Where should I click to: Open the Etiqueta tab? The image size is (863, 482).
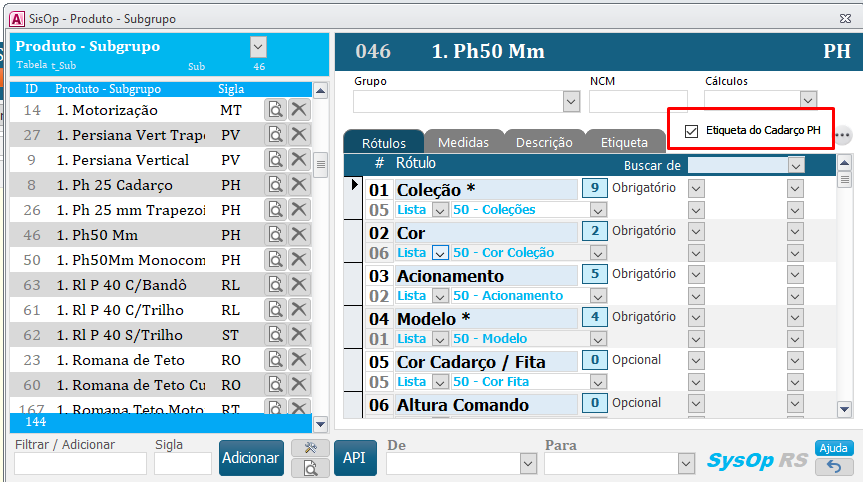tap(624, 143)
